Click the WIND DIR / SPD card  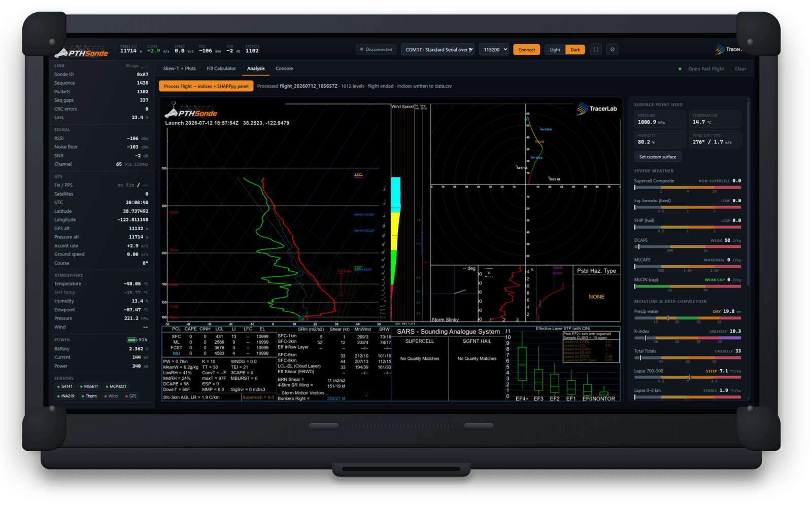click(x=715, y=139)
